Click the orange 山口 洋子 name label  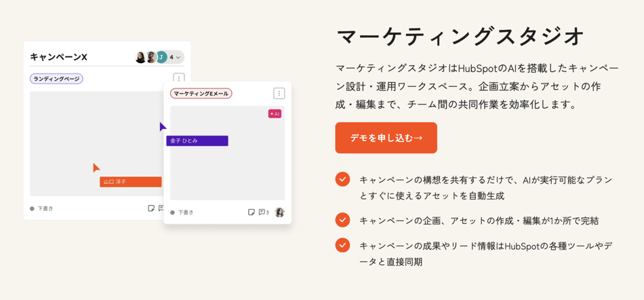(x=130, y=182)
